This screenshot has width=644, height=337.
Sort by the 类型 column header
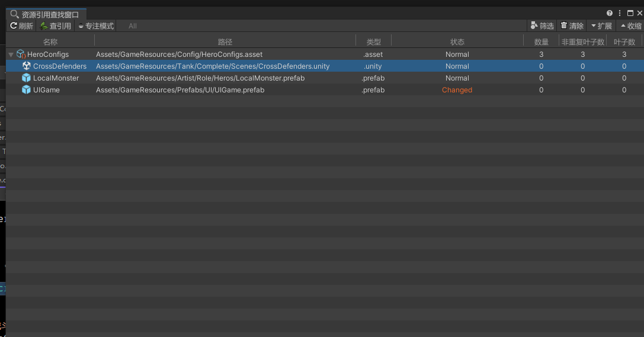(x=373, y=42)
